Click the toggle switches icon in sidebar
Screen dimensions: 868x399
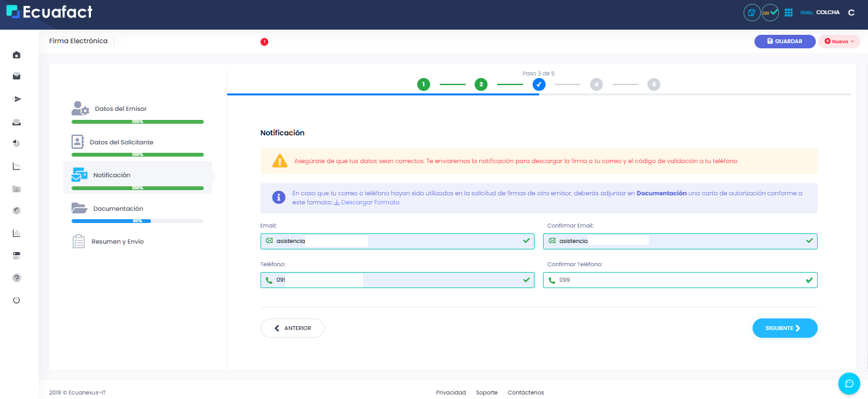(x=17, y=256)
